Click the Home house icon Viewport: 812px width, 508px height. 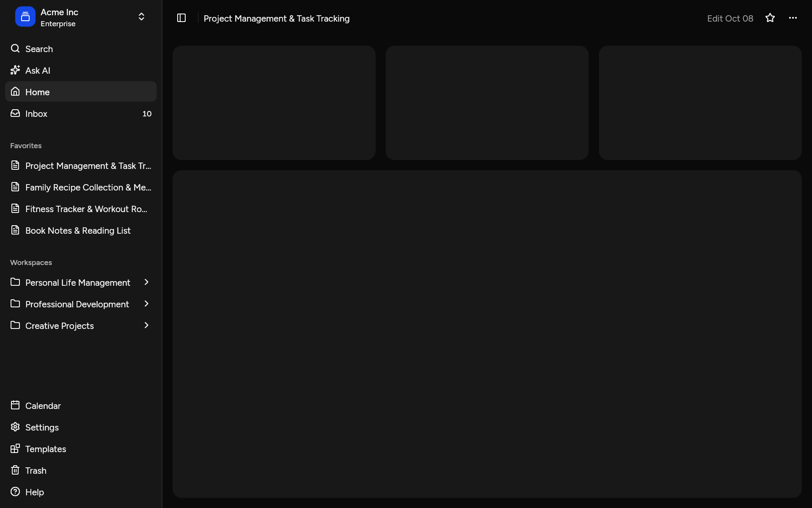[15, 92]
